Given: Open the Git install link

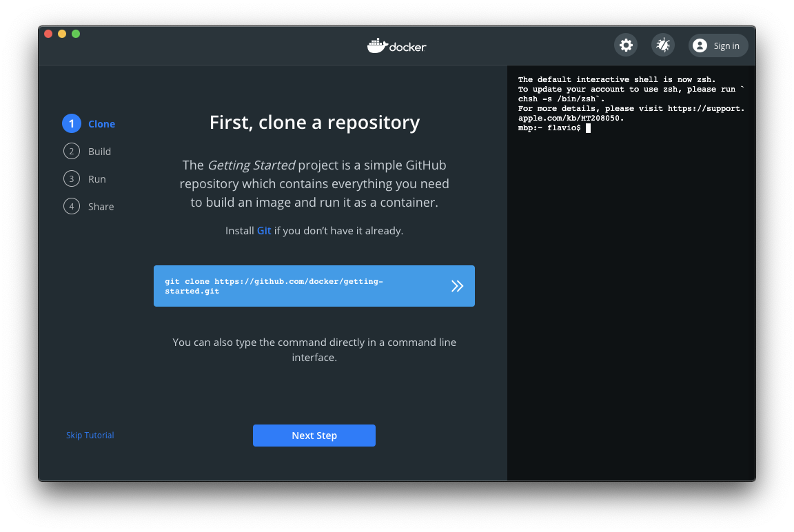Looking at the screenshot, I should click(264, 231).
